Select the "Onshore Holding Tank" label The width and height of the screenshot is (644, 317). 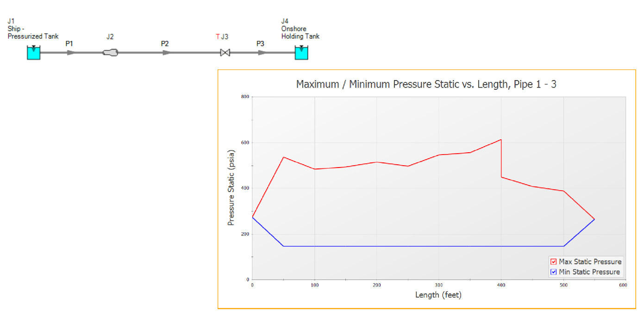(x=300, y=32)
